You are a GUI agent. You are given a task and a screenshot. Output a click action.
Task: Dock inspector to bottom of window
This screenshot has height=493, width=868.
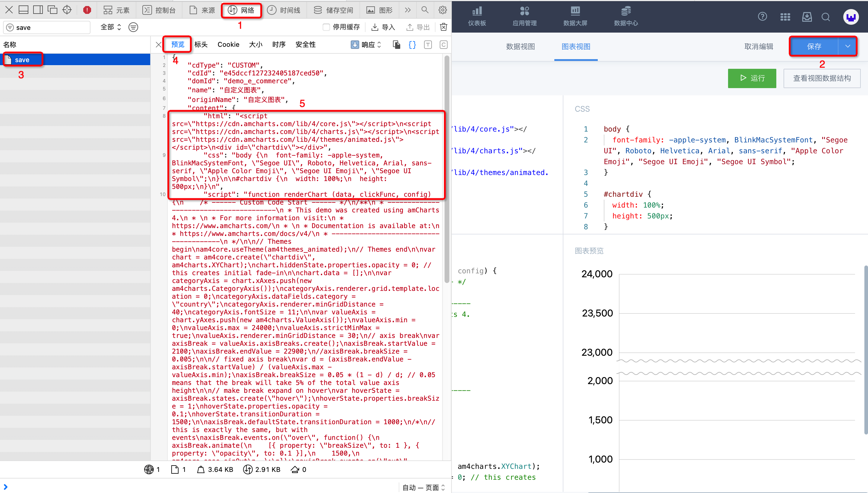(23, 10)
